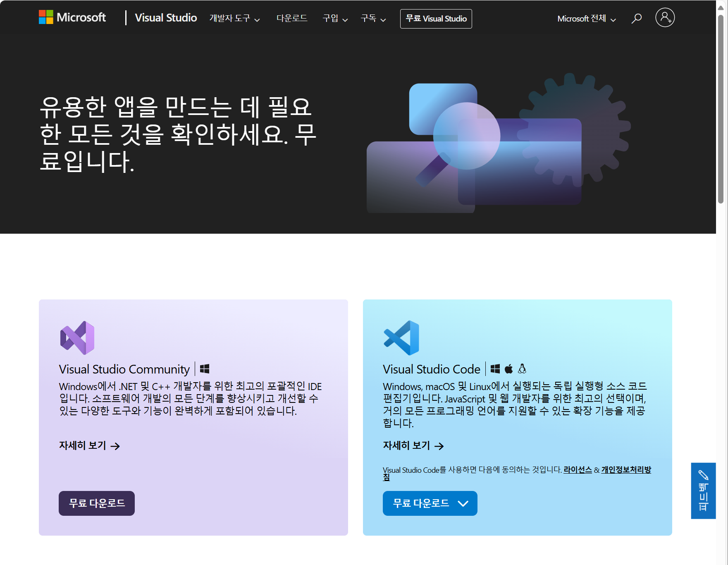The image size is (728, 565).
Task: Click the hero headline 유용한 앱을 만드는 데
Action: 178,134
